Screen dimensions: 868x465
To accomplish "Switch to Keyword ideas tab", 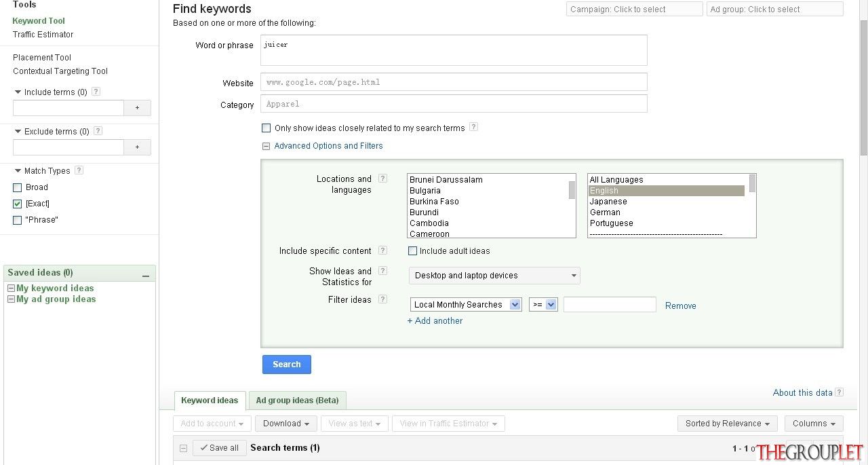I will point(210,401).
